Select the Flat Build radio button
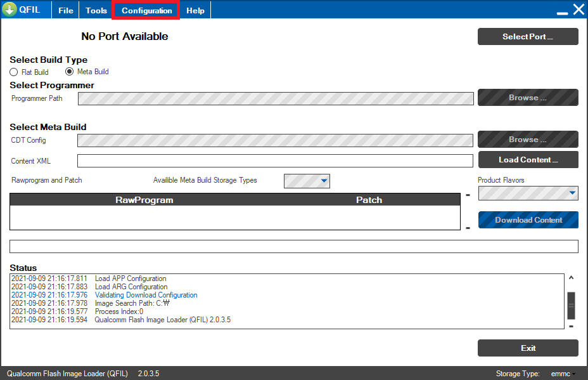This screenshot has height=380, width=588. coord(14,72)
